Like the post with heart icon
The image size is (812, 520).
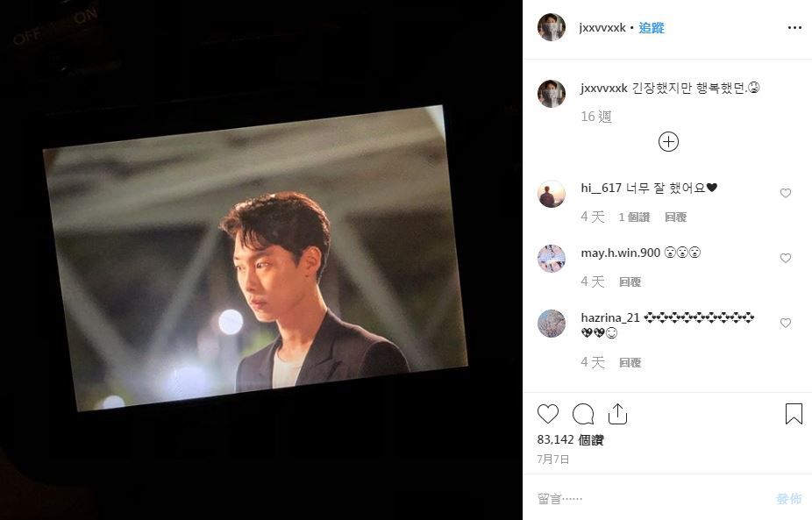[x=547, y=414]
